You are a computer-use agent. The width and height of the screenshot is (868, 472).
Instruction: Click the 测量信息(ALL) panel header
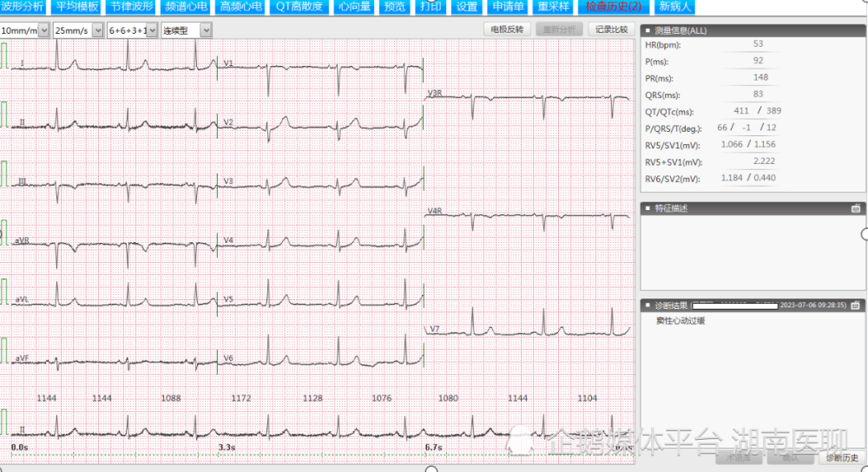[x=753, y=30]
